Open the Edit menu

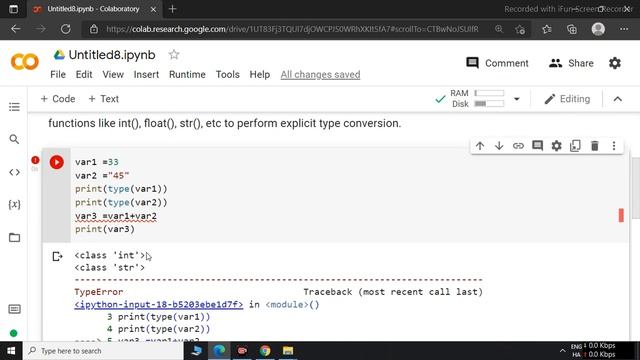tap(84, 75)
